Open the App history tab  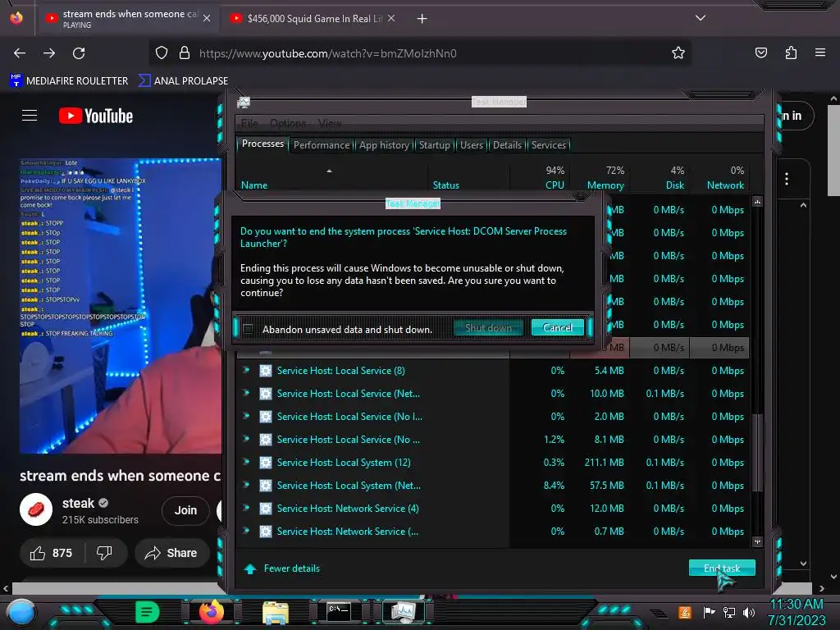(x=384, y=145)
